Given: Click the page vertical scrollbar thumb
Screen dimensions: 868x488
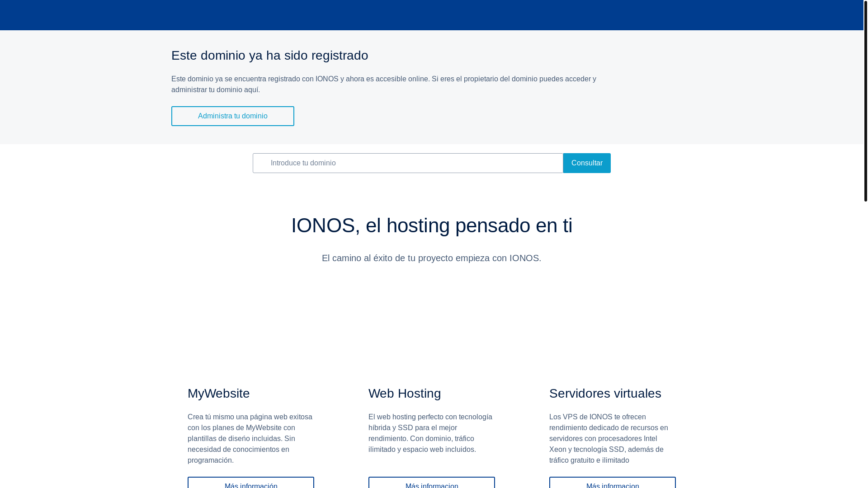Looking at the screenshot, I should (865, 100).
